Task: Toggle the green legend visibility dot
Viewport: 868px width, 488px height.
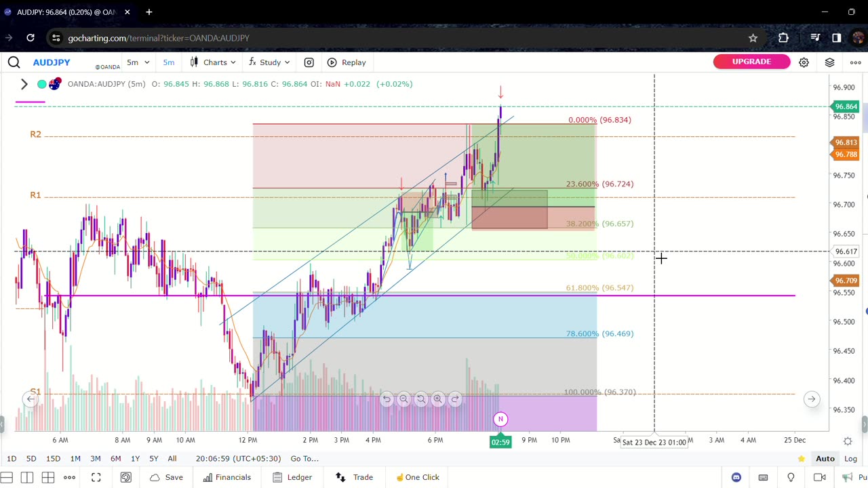Action: point(42,84)
